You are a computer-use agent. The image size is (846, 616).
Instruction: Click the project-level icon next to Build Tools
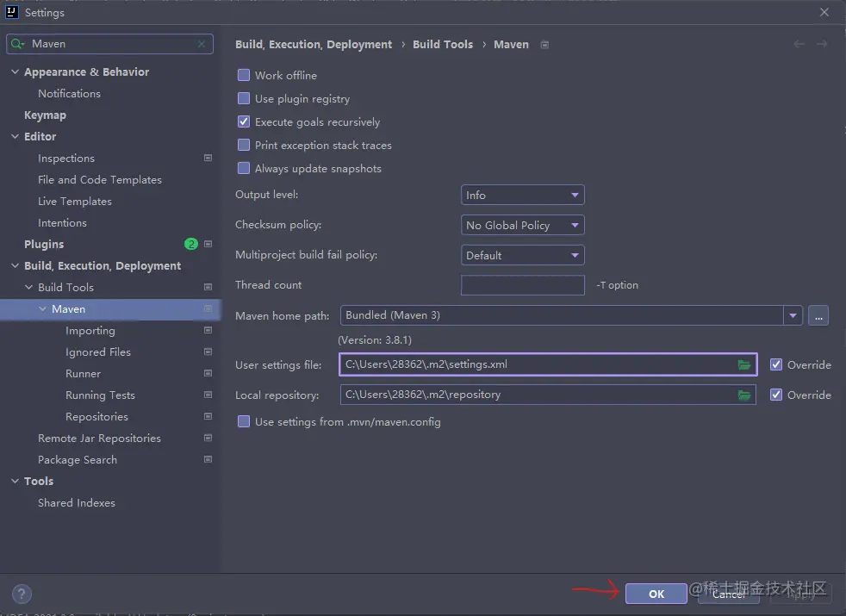click(x=208, y=287)
